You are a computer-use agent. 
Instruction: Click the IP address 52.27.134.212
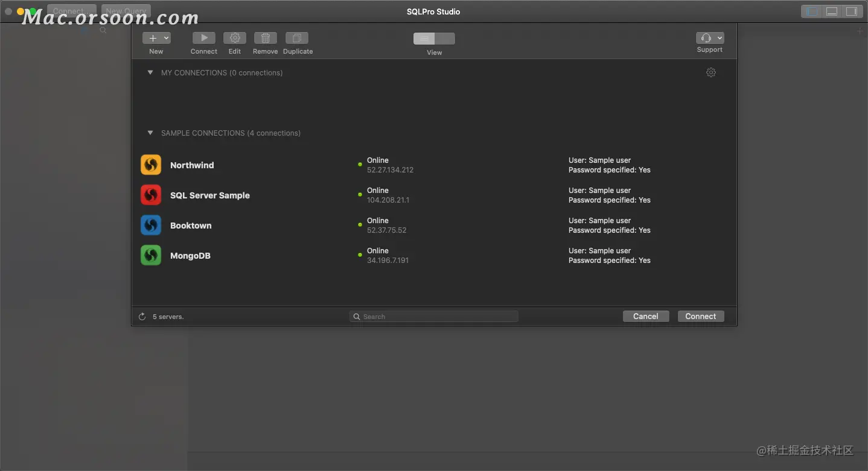point(390,170)
